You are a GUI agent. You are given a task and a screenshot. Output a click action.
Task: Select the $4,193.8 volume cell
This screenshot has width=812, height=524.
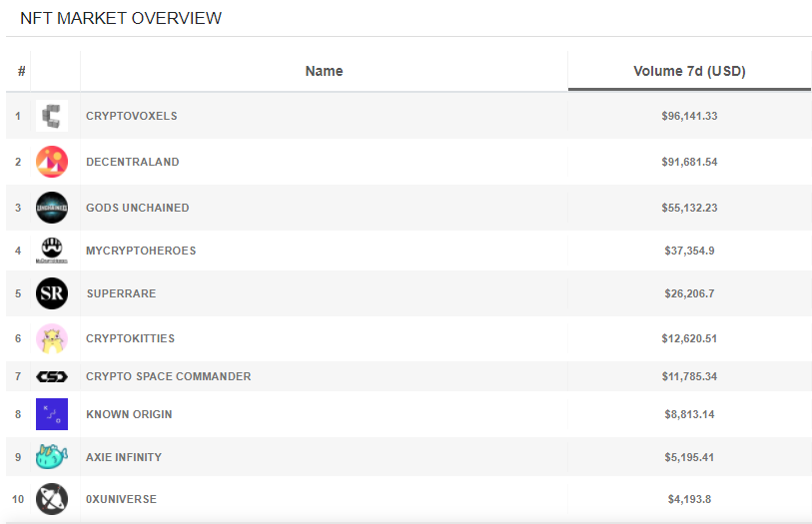tap(689, 499)
